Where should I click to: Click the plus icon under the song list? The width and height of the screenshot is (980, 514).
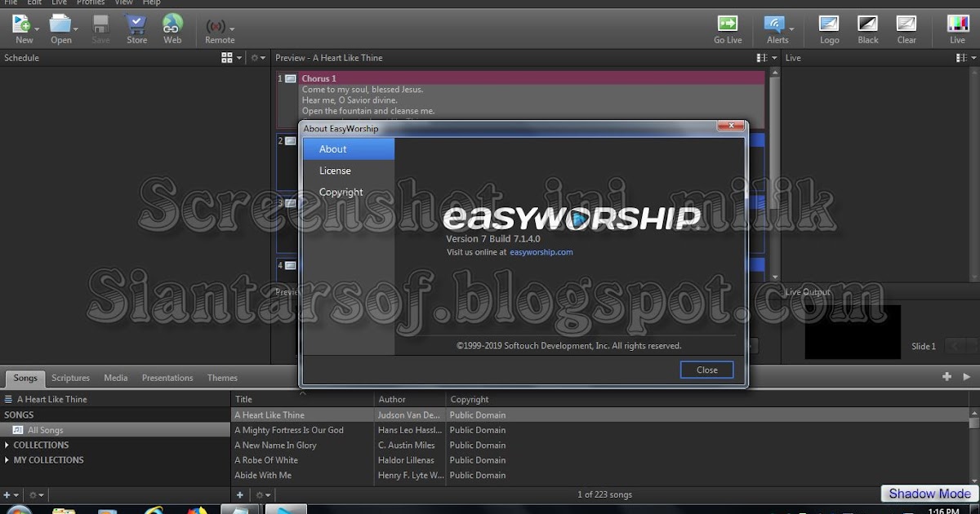[239, 494]
